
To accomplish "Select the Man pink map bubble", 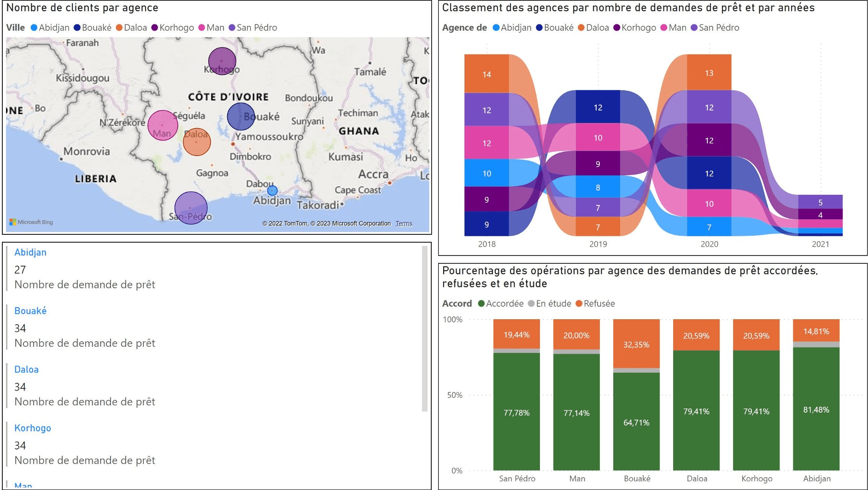I will pyautogui.click(x=163, y=125).
